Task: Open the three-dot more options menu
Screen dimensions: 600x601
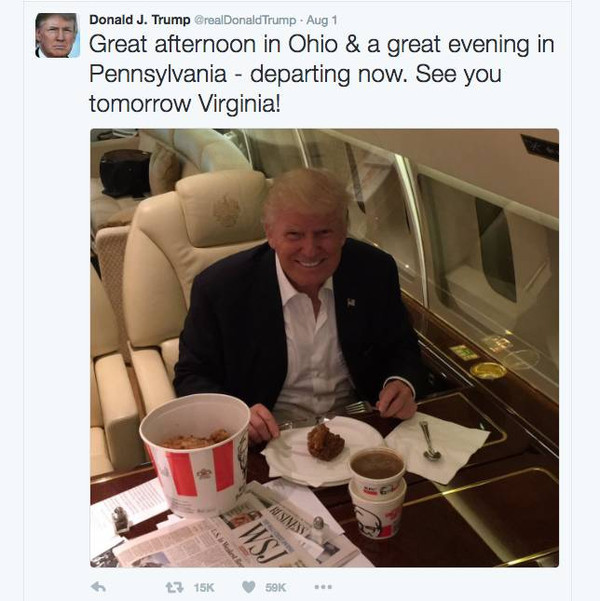Action: click(x=323, y=587)
